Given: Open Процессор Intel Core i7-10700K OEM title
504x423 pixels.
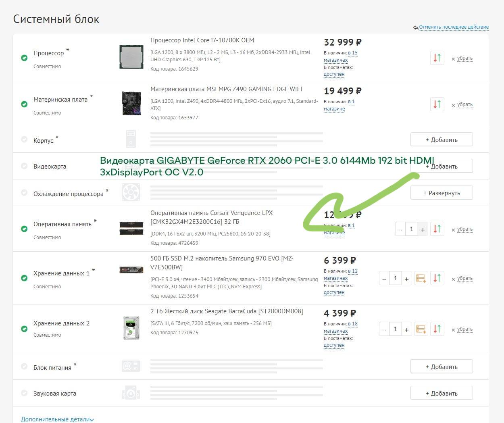Looking at the screenshot, I should [x=202, y=40].
